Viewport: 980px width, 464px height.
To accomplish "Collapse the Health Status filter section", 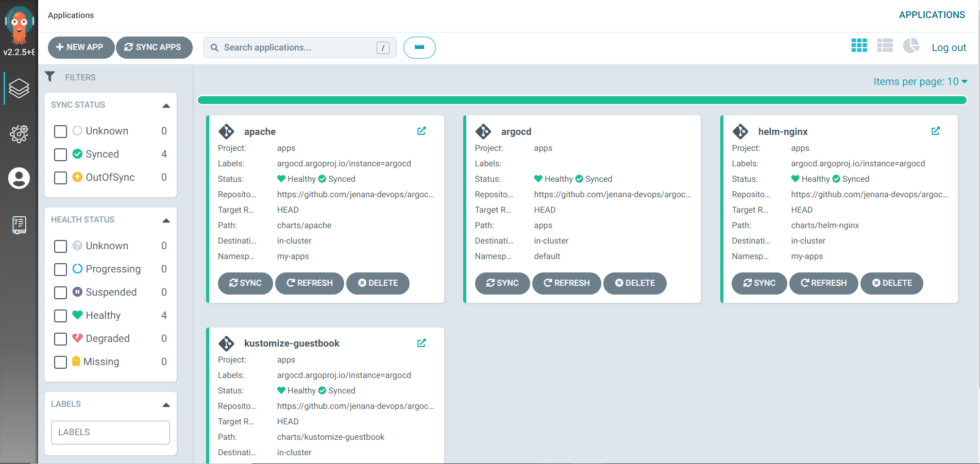I will pos(166,220).
